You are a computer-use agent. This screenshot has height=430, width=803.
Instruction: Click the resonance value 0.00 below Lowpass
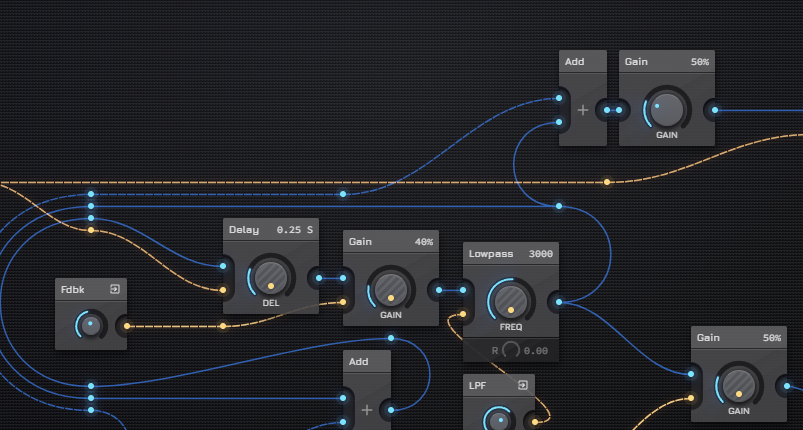536,351
